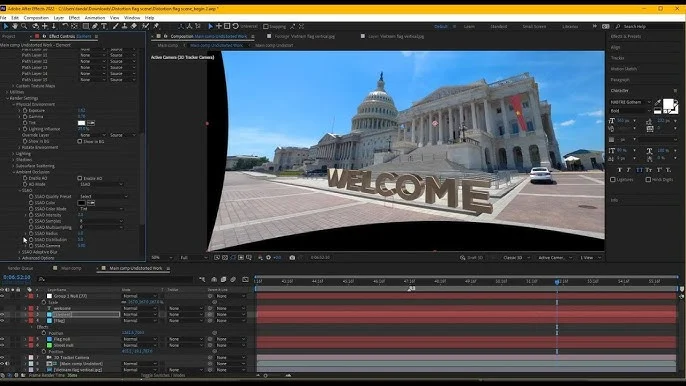
Task: Switch to the Project panel tab
Action: (9, 36)
